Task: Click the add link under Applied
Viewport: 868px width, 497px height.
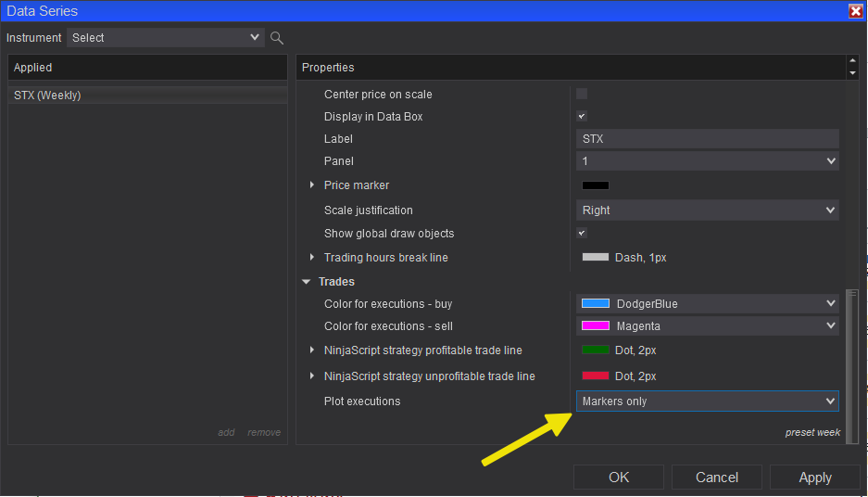Action: click(226, 432)
